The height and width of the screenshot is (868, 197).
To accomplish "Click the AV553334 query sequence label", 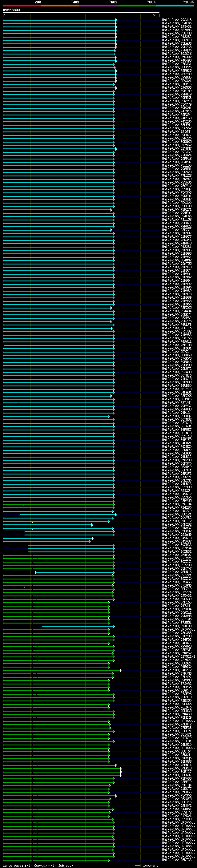I will 11,10.
